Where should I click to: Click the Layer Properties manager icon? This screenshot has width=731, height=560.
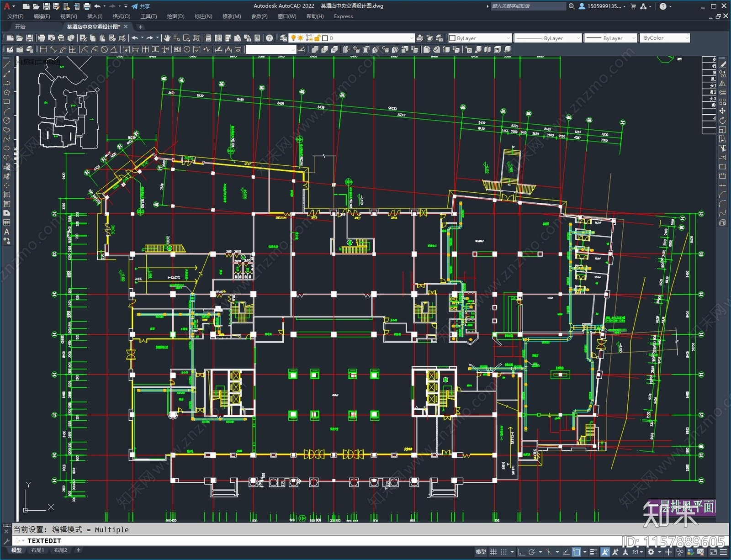[283, 38]
